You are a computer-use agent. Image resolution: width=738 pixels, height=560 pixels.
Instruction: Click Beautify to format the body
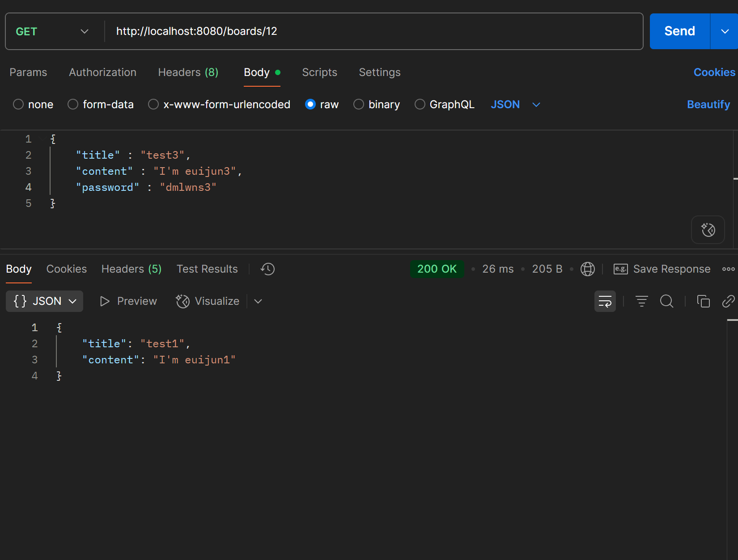point(708,105)
